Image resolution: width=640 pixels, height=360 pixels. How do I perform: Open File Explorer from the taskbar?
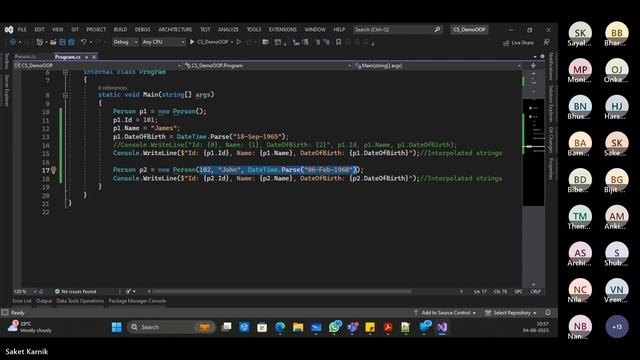[x=298, y=327]
